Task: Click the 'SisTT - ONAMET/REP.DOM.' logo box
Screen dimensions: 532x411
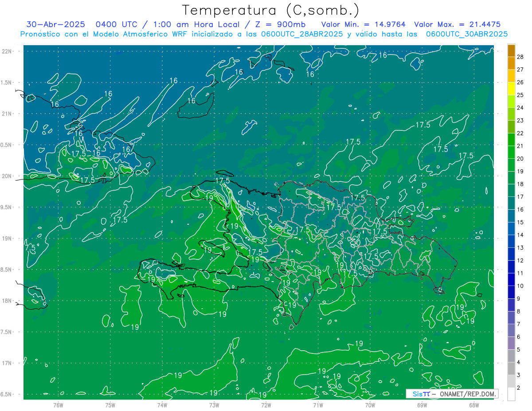Action: 452,394
